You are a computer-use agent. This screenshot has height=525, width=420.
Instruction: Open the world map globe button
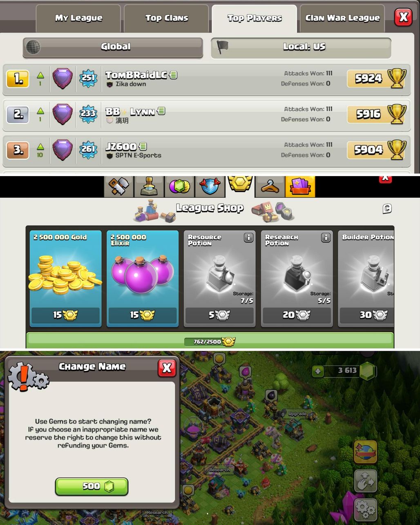click(365, 452)
